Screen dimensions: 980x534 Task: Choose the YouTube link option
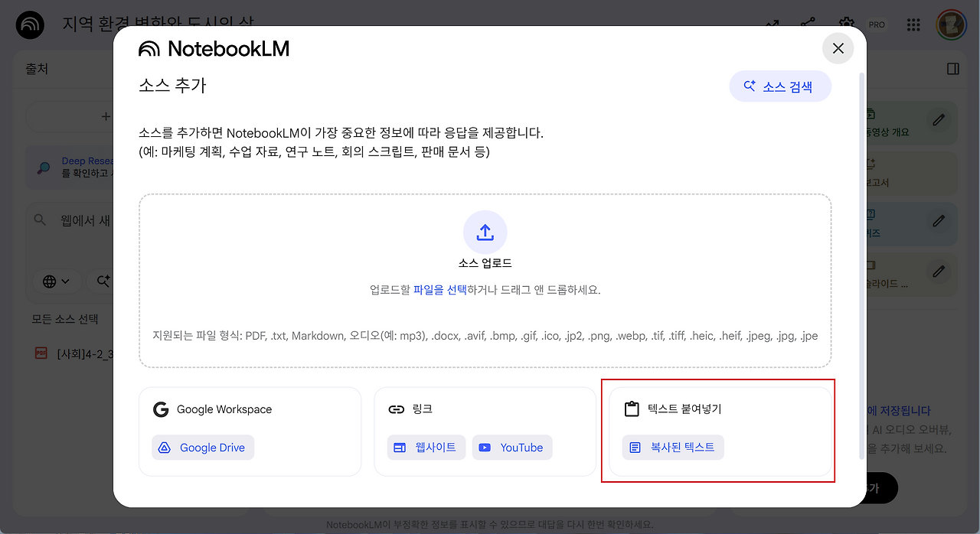(x=512, y=448)
